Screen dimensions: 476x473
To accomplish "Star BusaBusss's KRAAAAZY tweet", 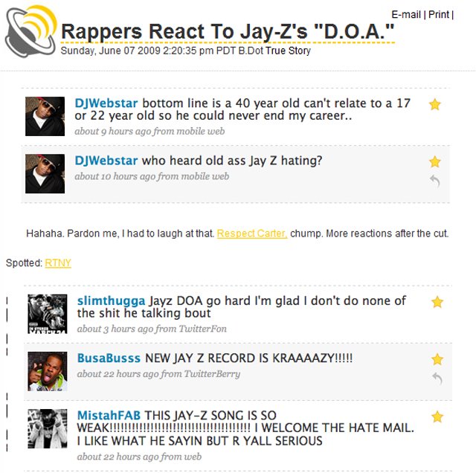I will [437, 359].
